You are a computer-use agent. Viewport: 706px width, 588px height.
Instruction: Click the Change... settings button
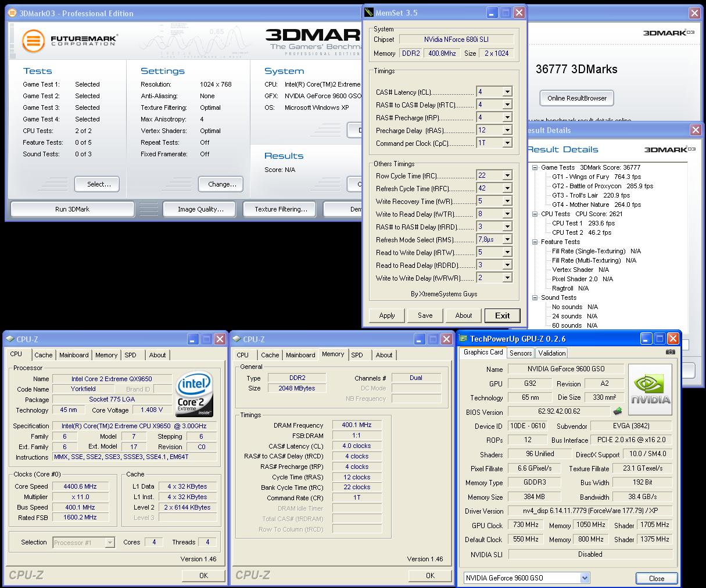coord(222,184)
